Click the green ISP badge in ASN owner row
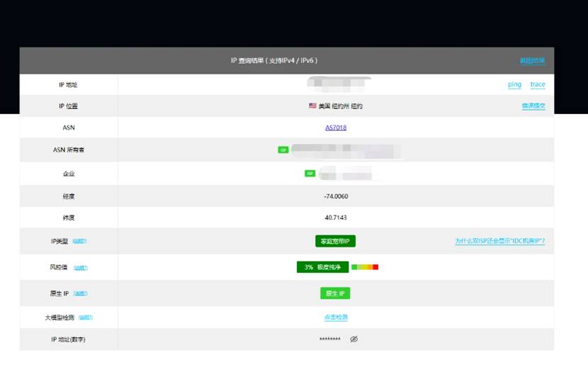588x365 pixels. click(283, 150)
